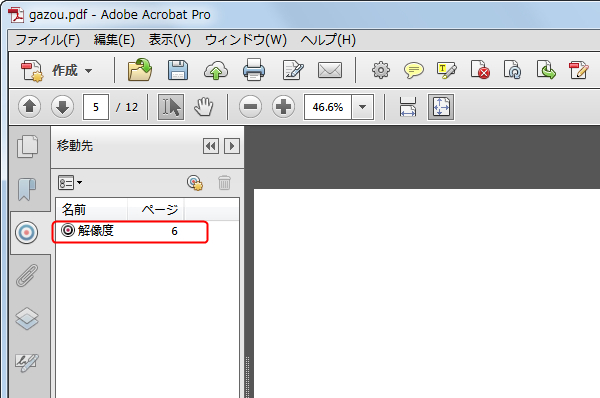
Task: Toggle the destinations target panel icon
Action: tap(26, 232)
